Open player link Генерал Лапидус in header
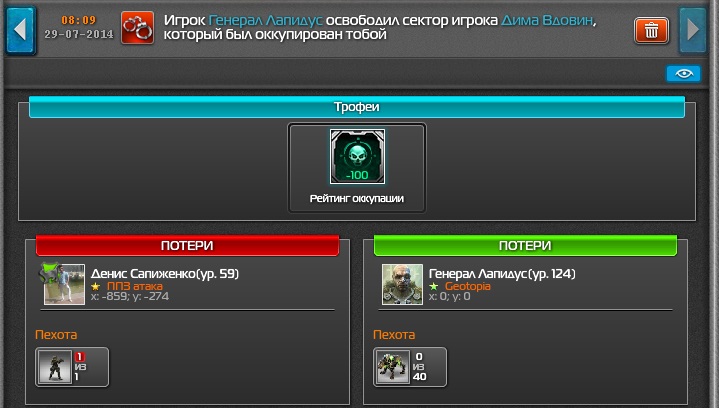Viewport: 719px width, 408px height. 265,21
